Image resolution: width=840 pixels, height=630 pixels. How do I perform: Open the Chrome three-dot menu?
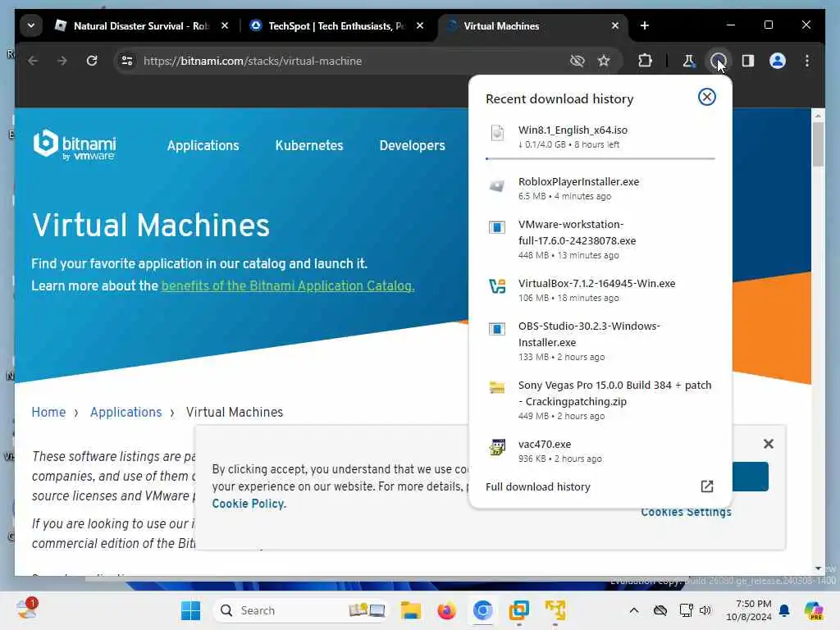click(x=807, y=61)
